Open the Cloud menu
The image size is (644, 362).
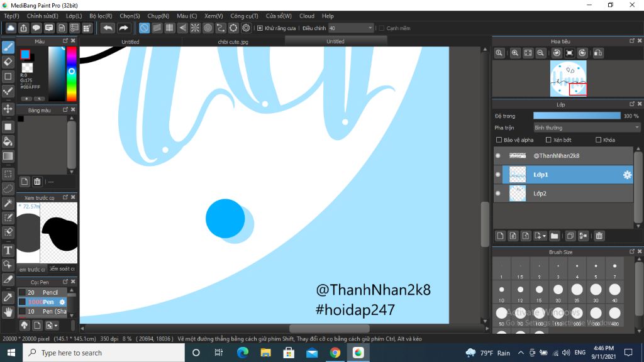point(307,16)
